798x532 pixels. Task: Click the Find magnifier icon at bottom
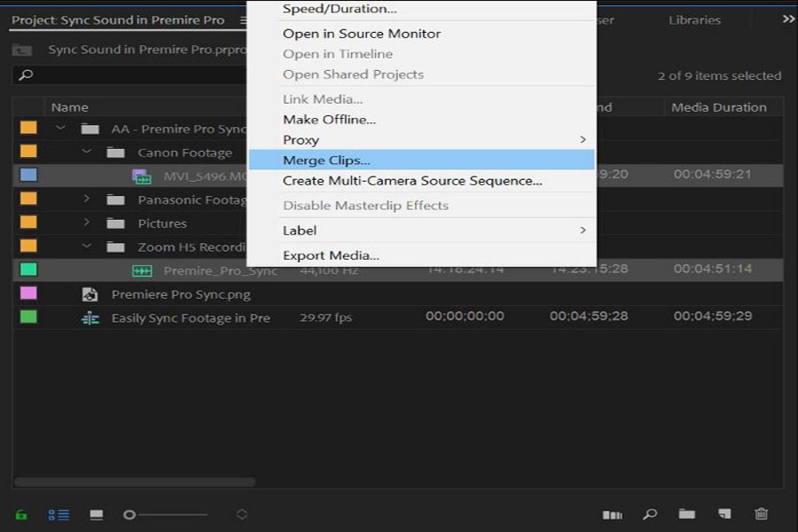[649, 514]
